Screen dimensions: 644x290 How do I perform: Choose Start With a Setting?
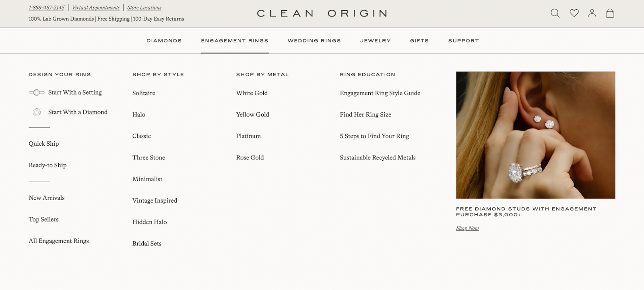pyautogui.click(x=75, y=93)
